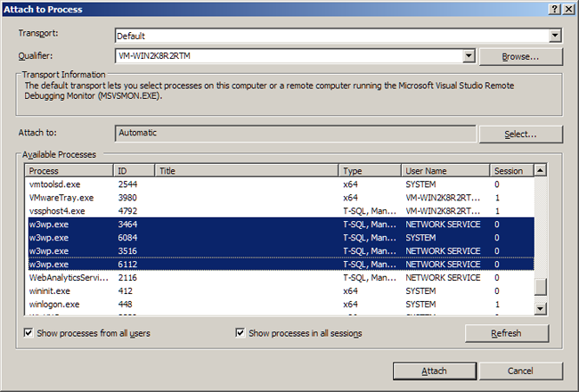The width and height of the screenshot is (579, 392).
Task: Cancel the dialog
Action: click(x=520, y=371)
